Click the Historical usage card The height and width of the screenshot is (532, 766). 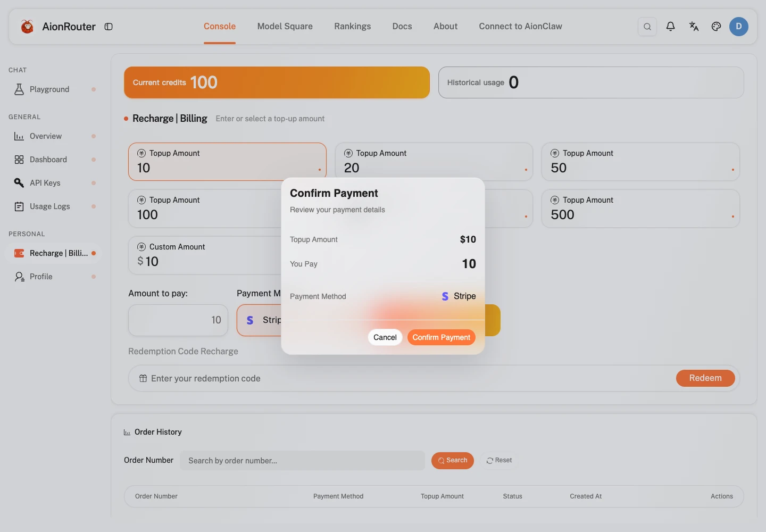click(x=591, y=82)
